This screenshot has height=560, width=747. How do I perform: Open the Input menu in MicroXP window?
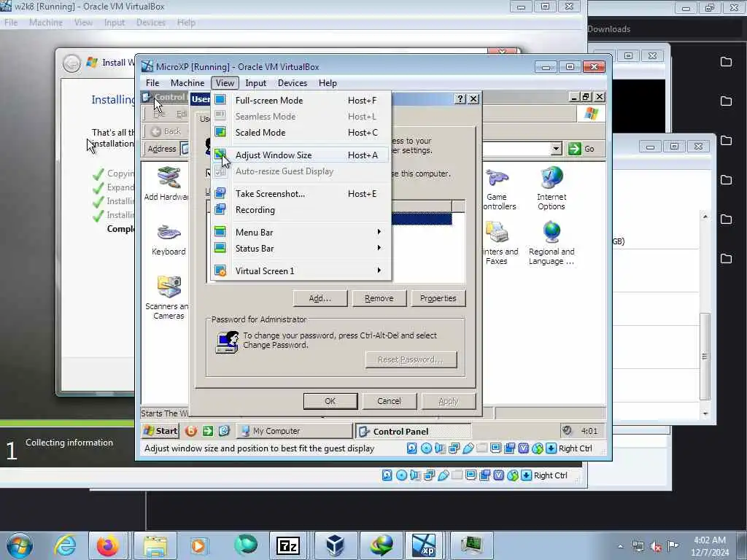[x=255, y=83]
